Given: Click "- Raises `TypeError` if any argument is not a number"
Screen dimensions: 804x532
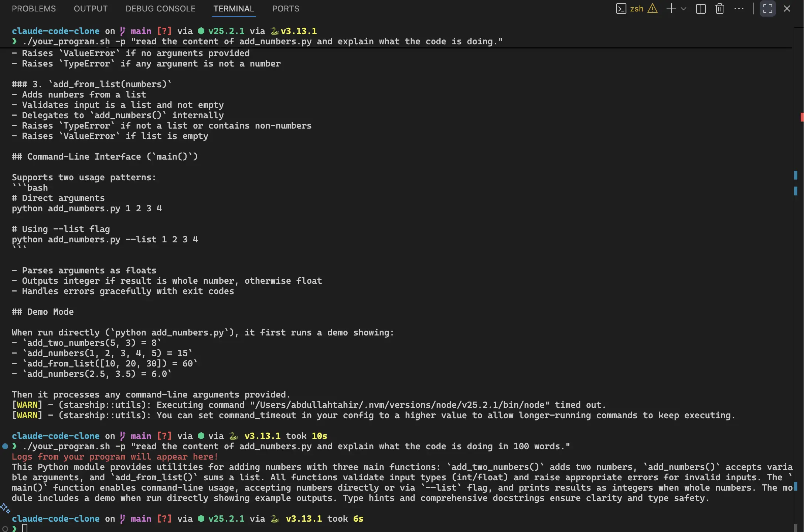Looking at the screenshot, I should tap(146, 64).
